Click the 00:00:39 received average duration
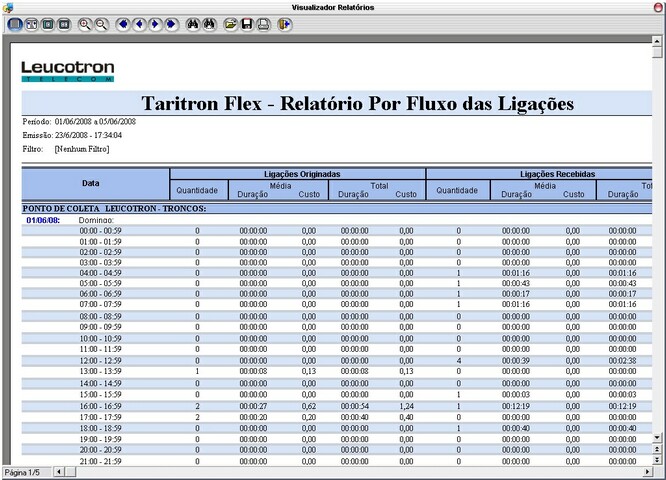The height and width of the screenshot is (480, 666). pyautogui.click(x=516, y=361)
